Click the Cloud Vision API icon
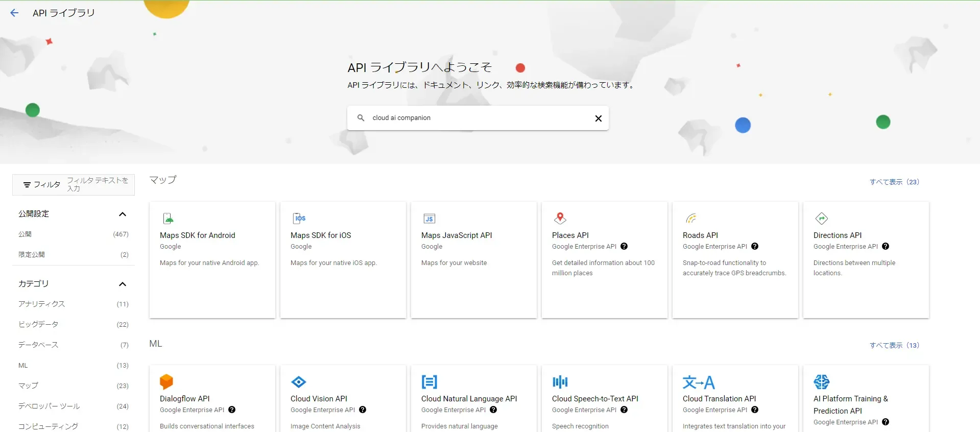Image resolution: width=980 pixels, height=432 pixels. (x=299, y=382)
